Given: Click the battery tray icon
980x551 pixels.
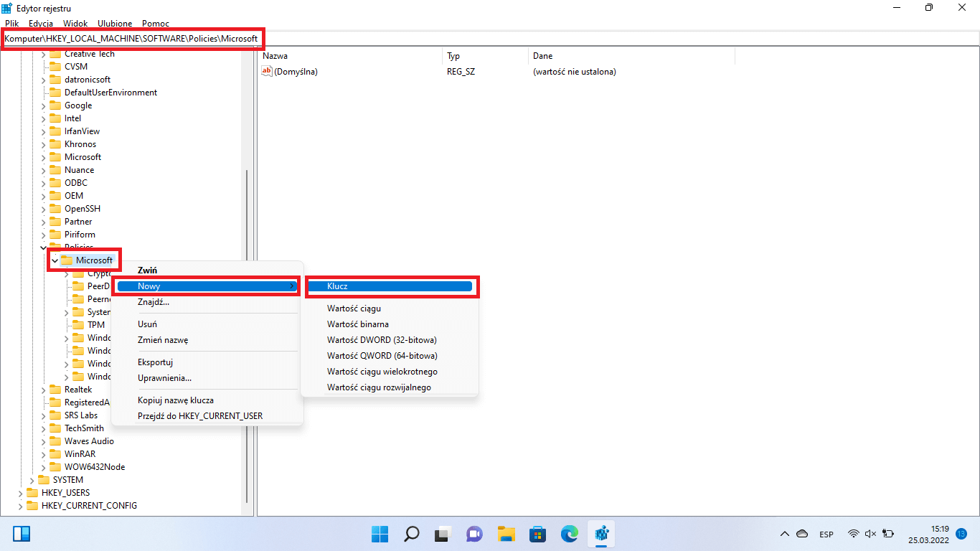Looking at the screenshot, I should (888, 534).
